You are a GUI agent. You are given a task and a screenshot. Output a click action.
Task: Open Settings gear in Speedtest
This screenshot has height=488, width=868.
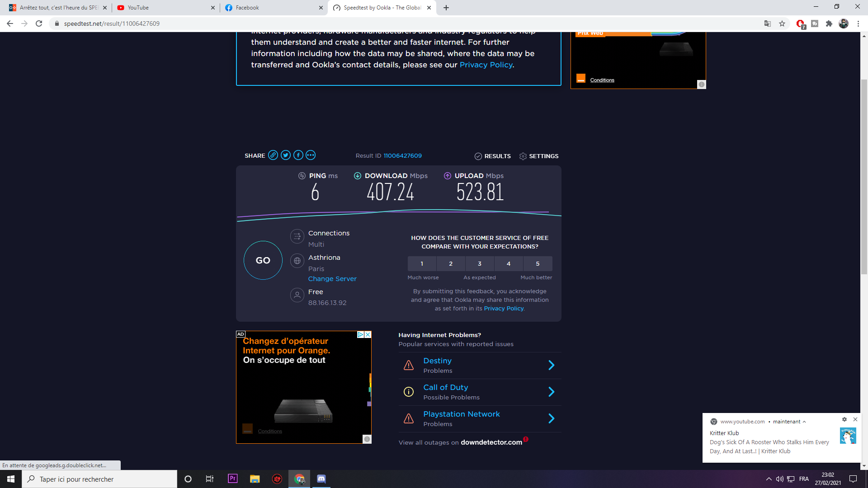point(523,156)
